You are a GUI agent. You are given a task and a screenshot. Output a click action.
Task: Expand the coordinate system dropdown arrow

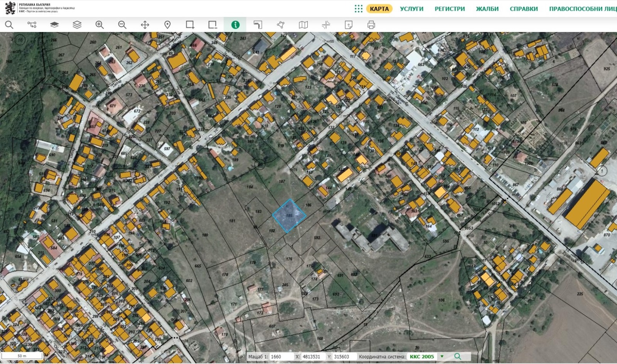click(442, 357)
